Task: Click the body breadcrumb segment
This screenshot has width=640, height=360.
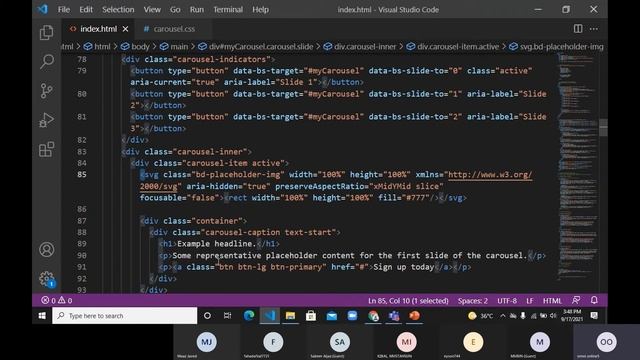Action: (x=135, y=47)
